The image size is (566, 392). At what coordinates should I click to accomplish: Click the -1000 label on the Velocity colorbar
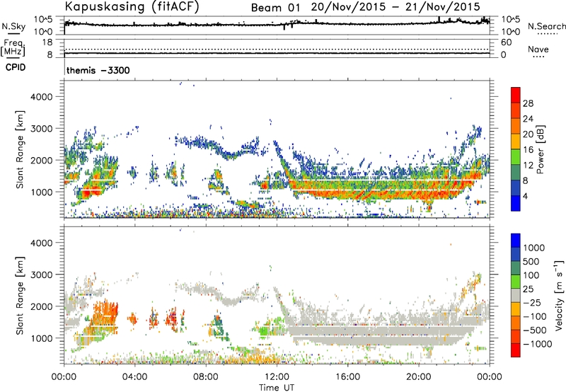click(x=538, y=344)
